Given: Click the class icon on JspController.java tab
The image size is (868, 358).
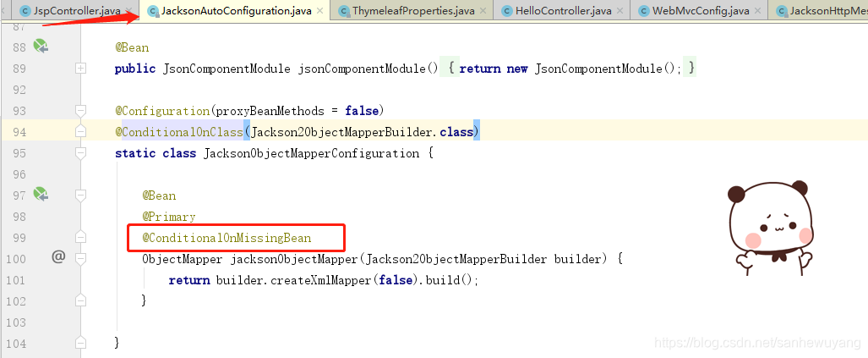Looking at the screenshot, I should point(25,11).
